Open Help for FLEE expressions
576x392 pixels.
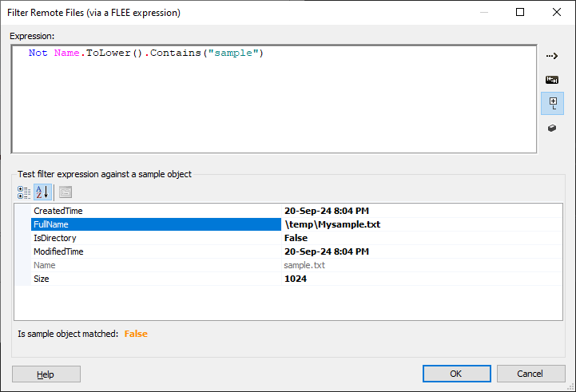pos(46,374)
